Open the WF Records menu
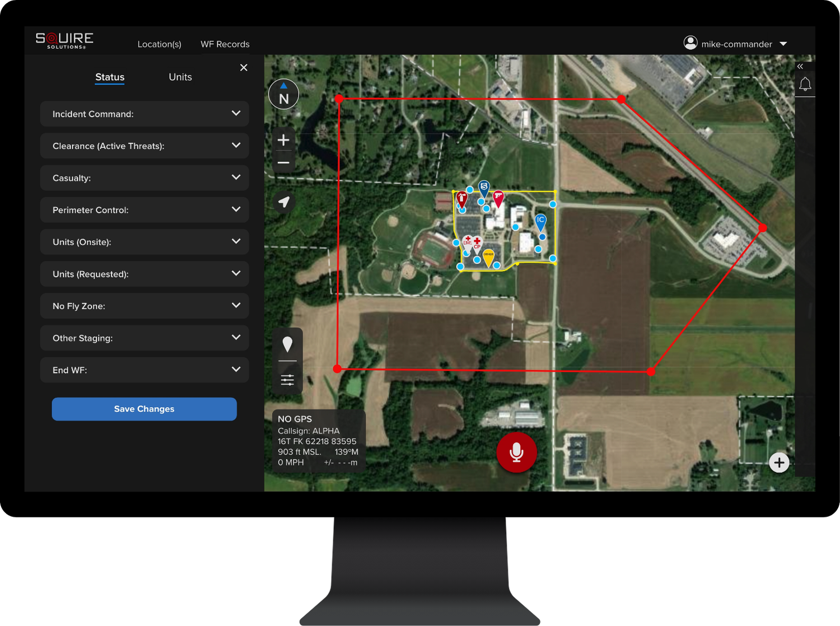The width and height of the screenshot is (840, 626). click(225, 44)
